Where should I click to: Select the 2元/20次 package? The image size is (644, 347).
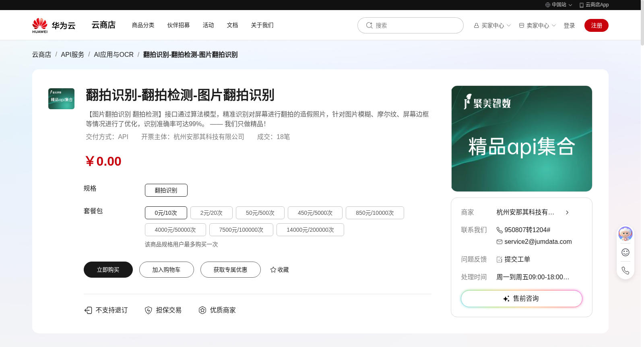(211, 213)
